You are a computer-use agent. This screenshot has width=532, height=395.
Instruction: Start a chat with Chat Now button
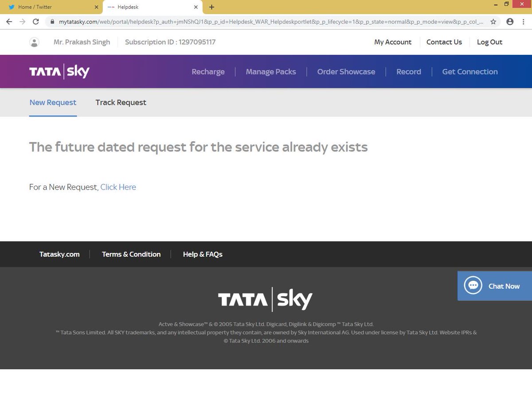495,286
